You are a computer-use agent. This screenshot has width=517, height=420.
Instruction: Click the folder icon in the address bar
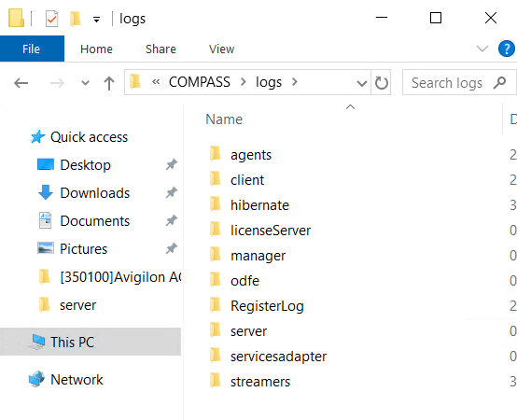(x=135, y=81)
